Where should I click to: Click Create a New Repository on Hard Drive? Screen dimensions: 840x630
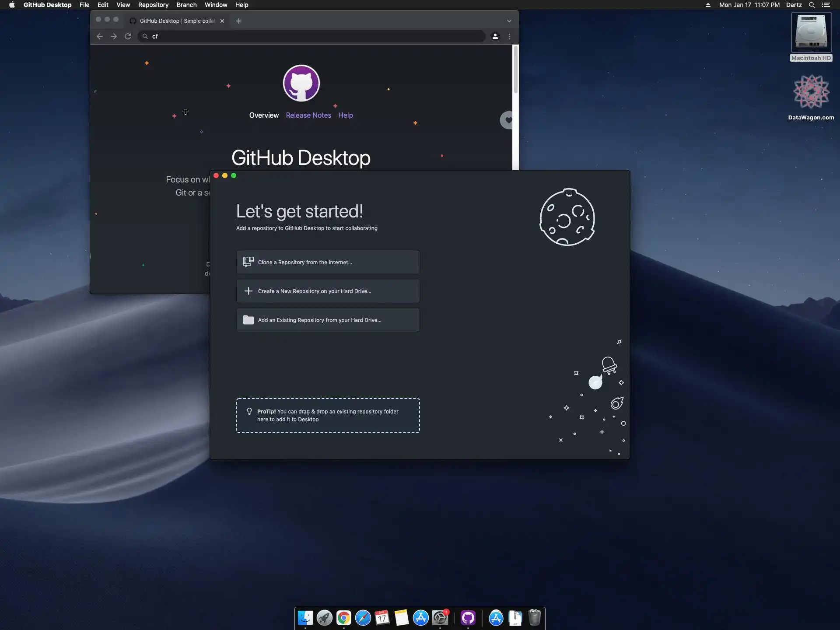(x=328, y=291)
